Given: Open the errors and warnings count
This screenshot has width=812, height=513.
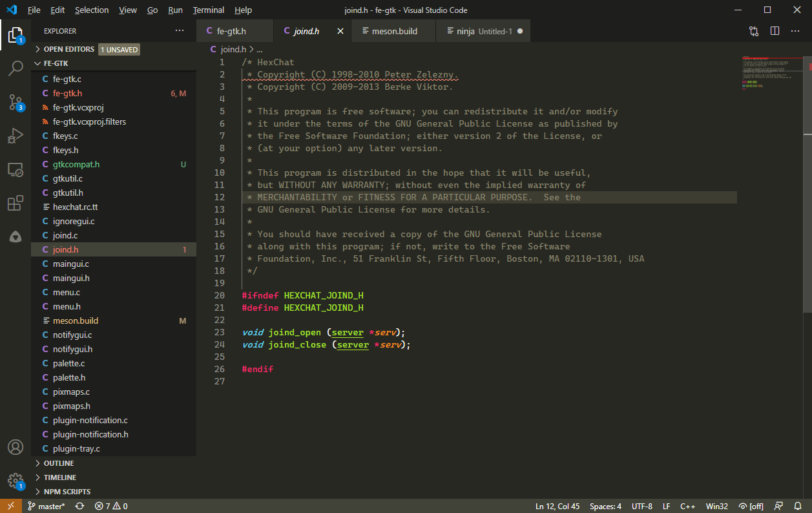Looking at the screenshot, I should click(111, 506).
